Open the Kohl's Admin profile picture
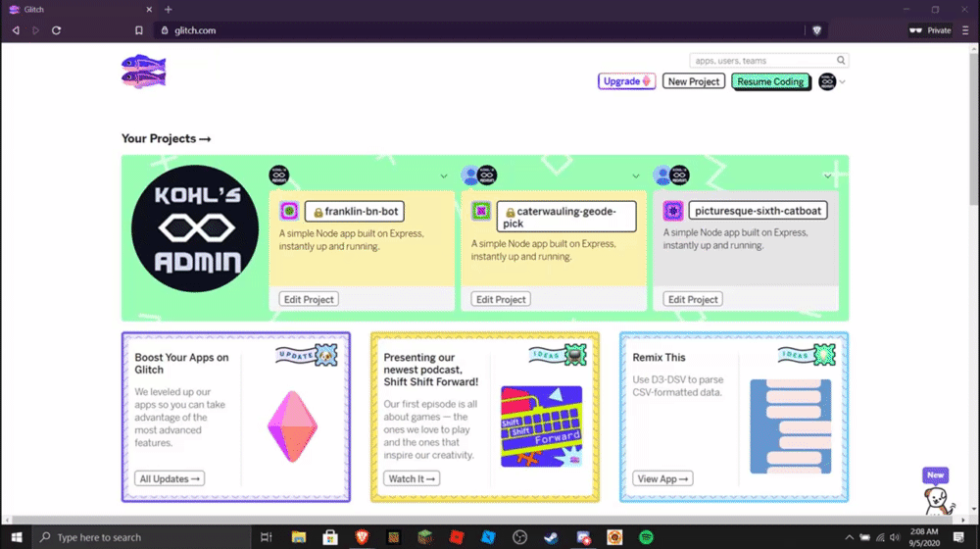The image size is (980, 549). click(195, 228)
